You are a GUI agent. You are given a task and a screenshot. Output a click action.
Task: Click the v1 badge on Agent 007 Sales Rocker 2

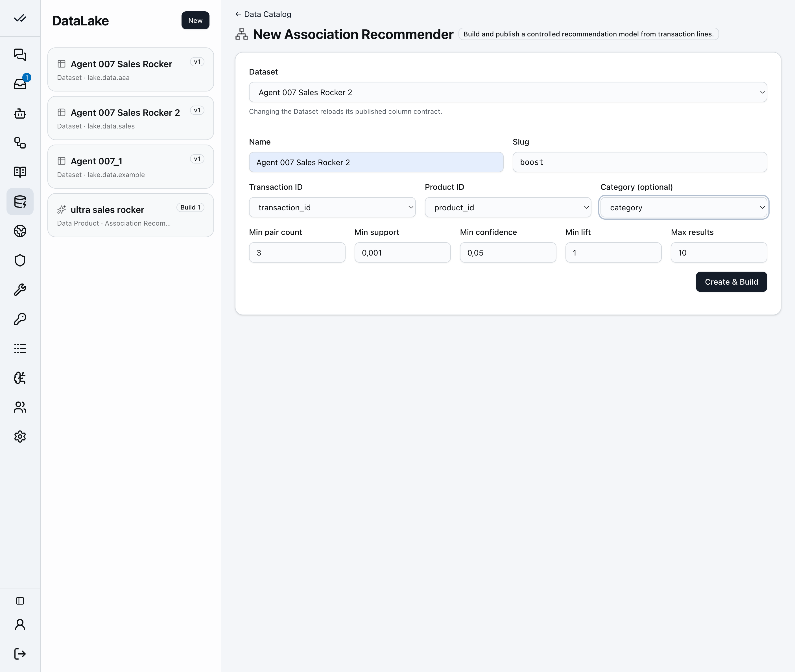[x=197, y=110]
